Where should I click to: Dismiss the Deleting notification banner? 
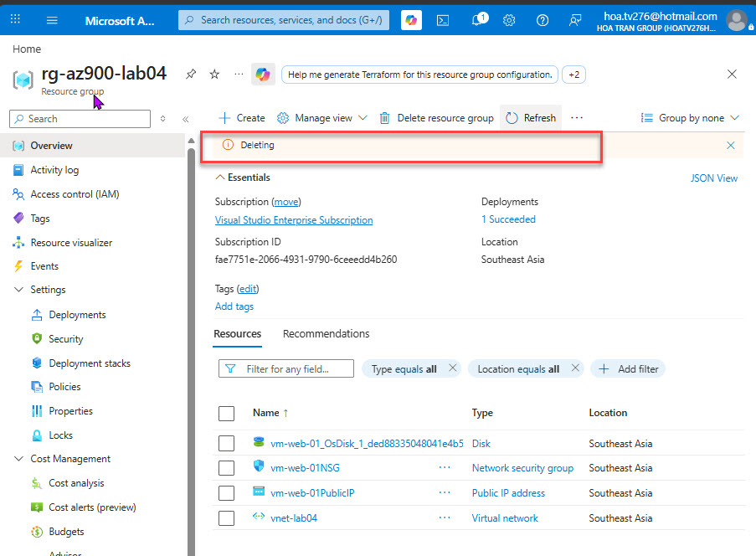(x=730, y=145)
